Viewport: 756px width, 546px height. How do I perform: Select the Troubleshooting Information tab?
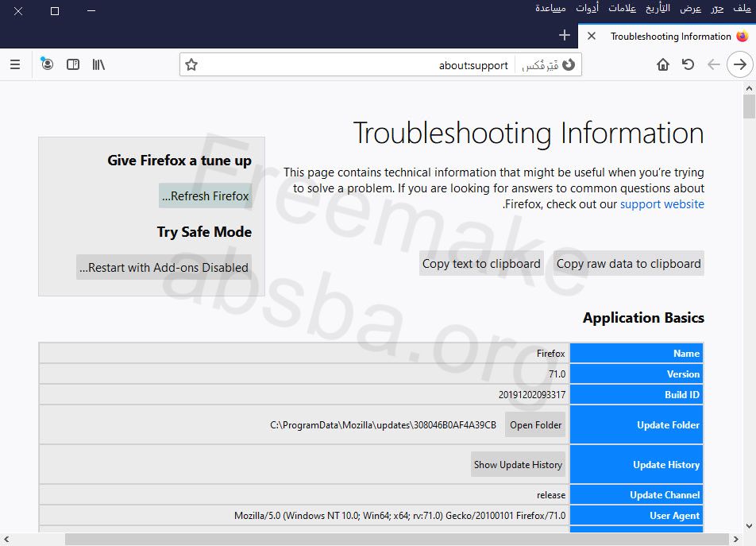pyautogui.click(x=666, y=37)
